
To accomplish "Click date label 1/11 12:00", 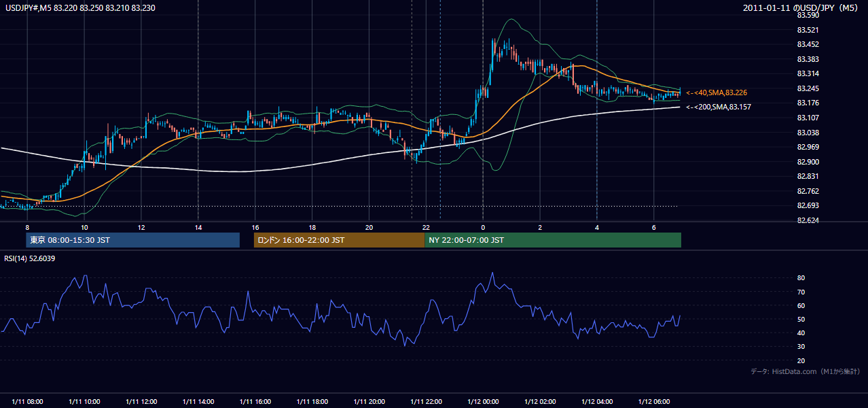I will pos(141,402).
